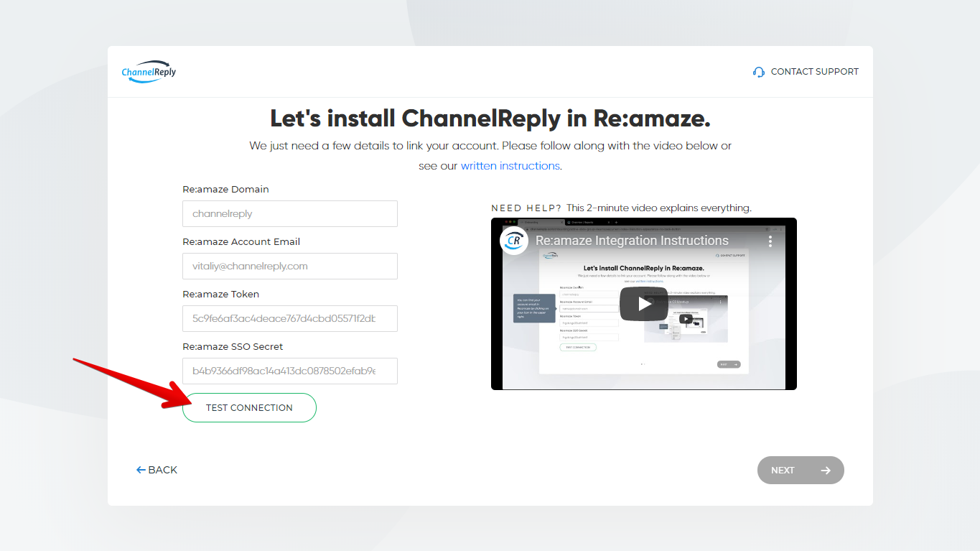Click the Re:amaze SSO Secret label
This screenshot has height=551, width=980.
pos(233,347)
